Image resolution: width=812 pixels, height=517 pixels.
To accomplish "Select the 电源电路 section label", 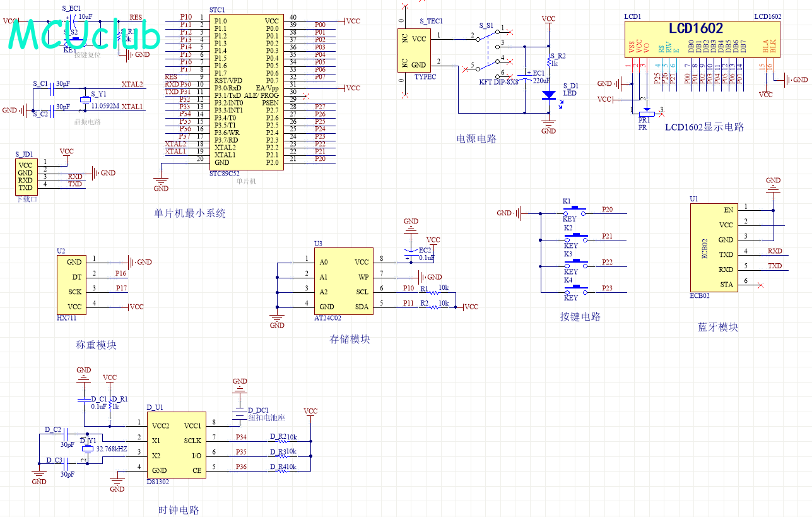I will pyautogui.click(x=476, y=139).
